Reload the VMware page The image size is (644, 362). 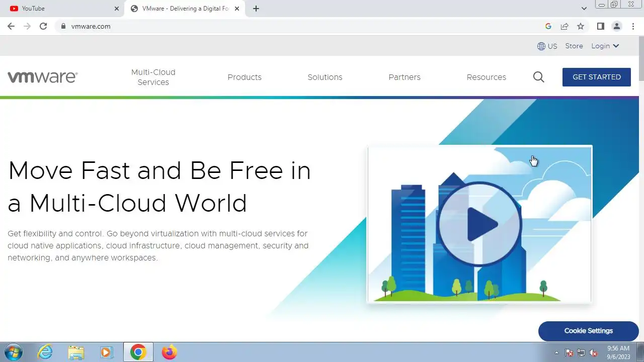tap(43, 26)
